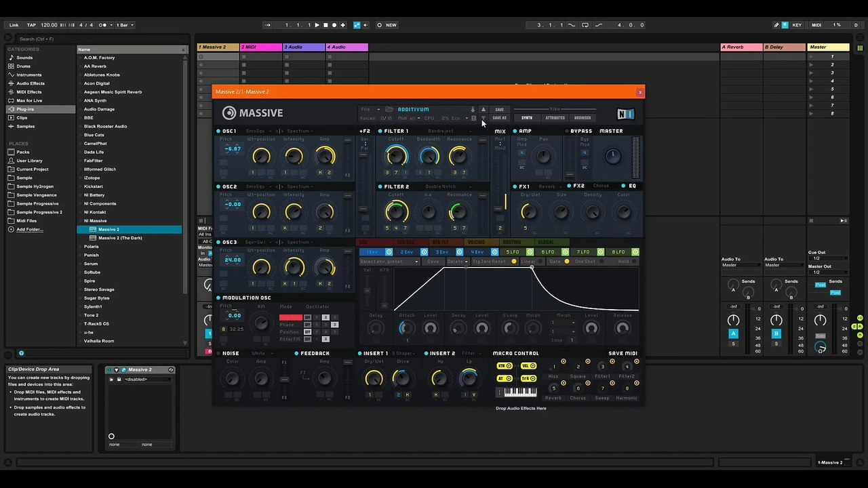Adjust the Filter 1 Cutoff knob
The height and width of the screenshot is (488, 868).
click(x=396, y=157)
